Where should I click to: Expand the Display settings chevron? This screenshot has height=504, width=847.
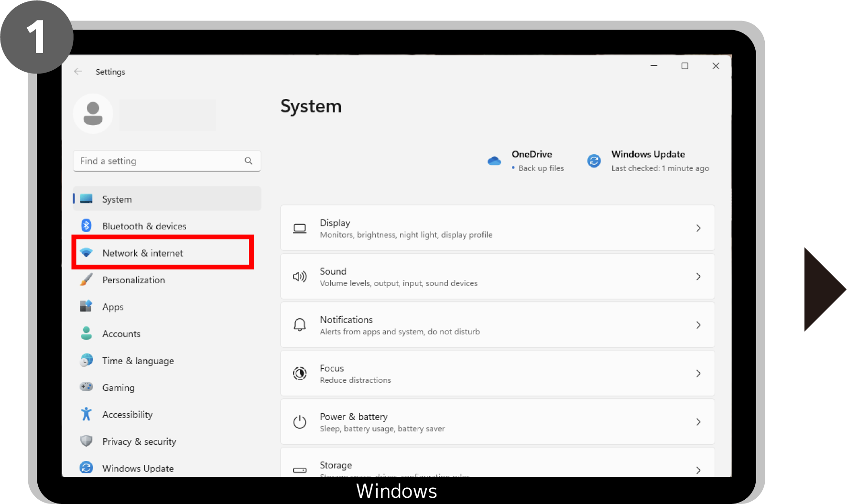(x=698, y=228)
